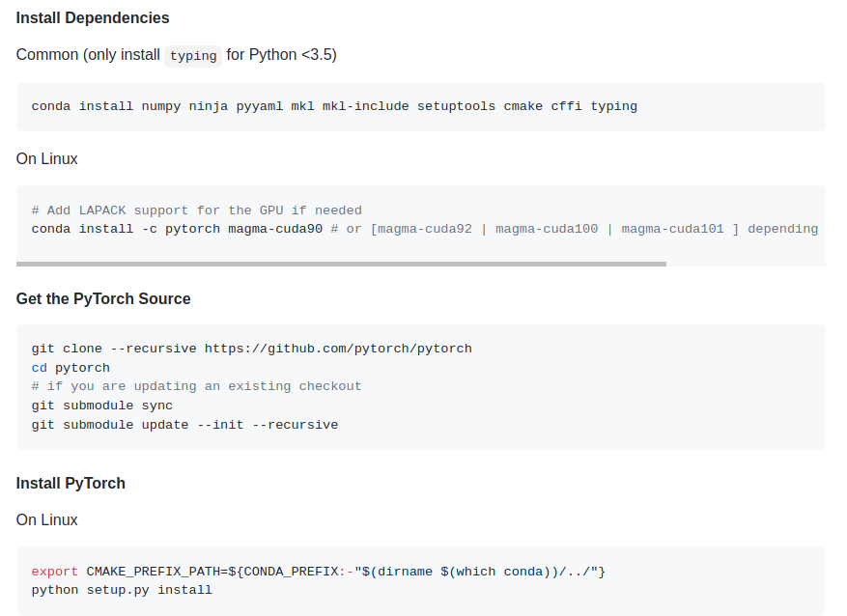
Task: Click the "export CMAKE_PREFIX_PATH" command line
Action: [319, 572]
